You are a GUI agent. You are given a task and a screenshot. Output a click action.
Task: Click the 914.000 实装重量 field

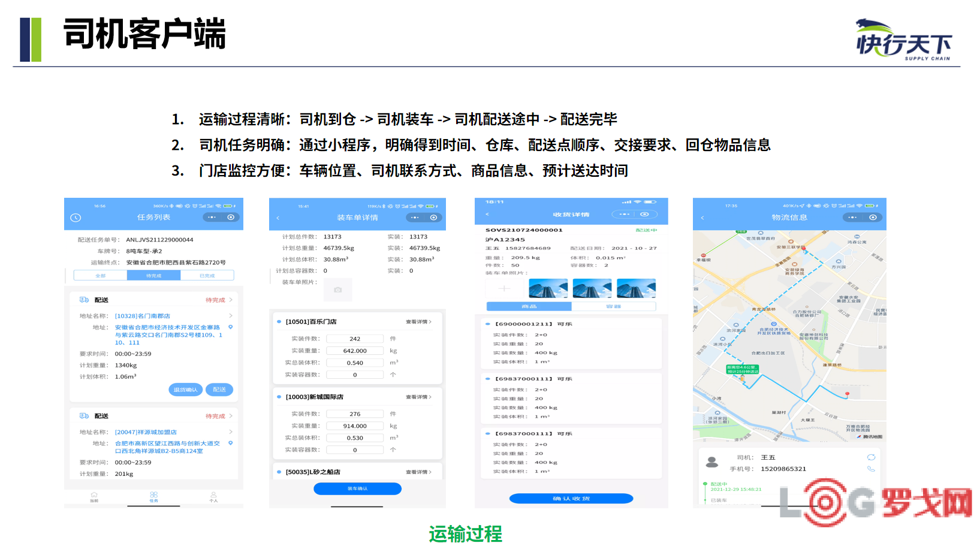[355, 426]
